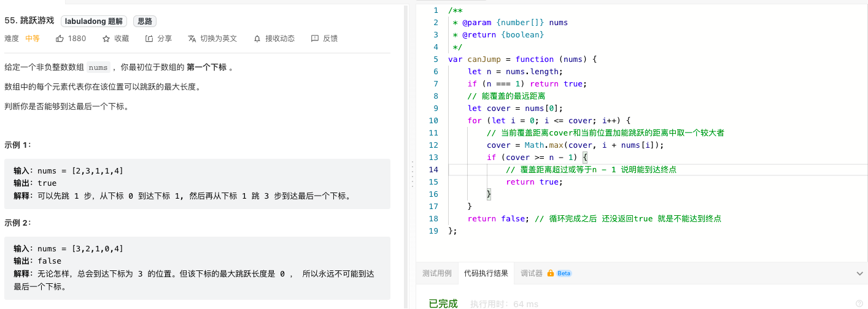868x309 pixels.
Task: Click the 示例 2 heading
Action: pyautogui.click(x=18, y=223)
